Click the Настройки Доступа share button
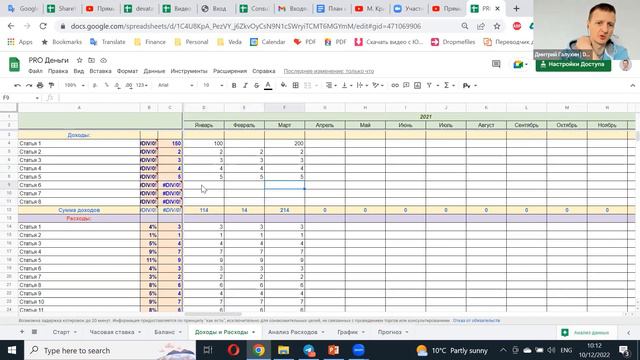 click(x=573, y=64)
